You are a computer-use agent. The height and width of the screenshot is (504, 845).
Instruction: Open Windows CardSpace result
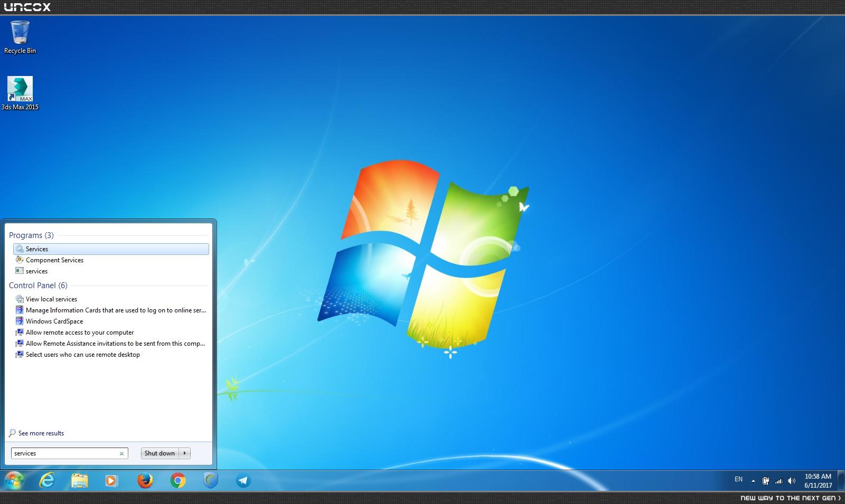pyautogui.click(x=111, y=321)
